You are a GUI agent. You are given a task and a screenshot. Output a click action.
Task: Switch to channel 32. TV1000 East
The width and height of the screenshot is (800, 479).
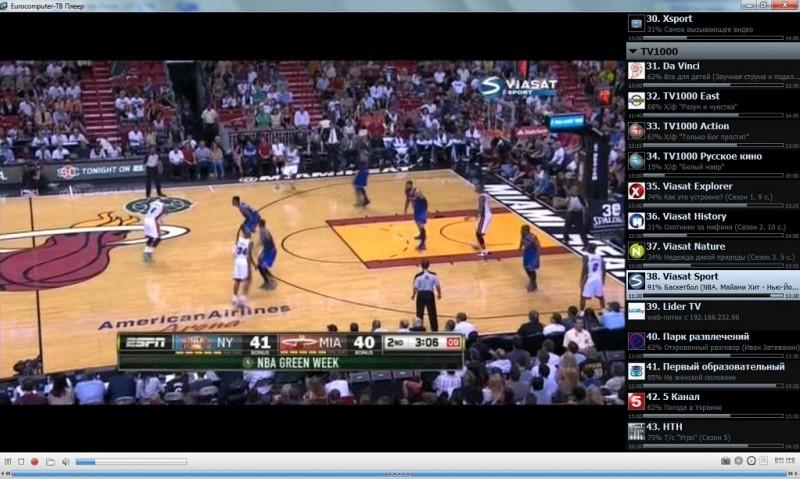[x=713, y=104]
